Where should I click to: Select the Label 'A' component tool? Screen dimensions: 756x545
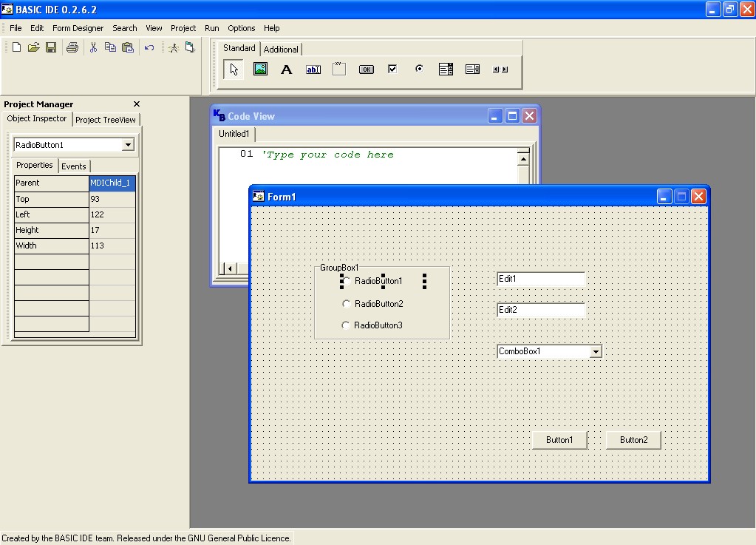[287, 70]
